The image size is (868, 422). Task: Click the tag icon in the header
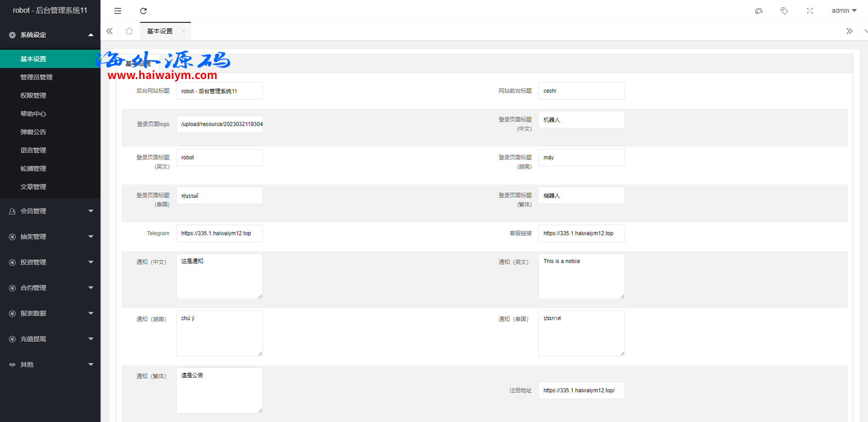(x=784, y=11)
